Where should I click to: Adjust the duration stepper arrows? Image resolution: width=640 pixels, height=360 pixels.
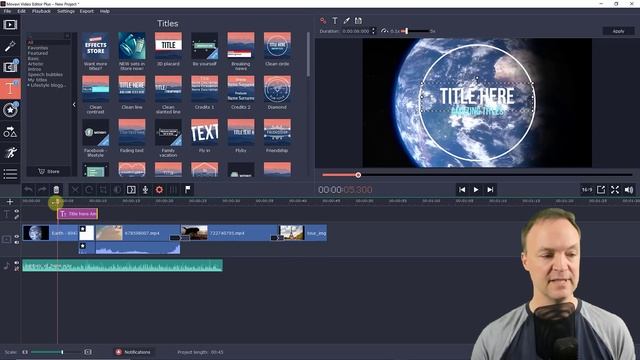pyautogui.click(x=373, y=31)
